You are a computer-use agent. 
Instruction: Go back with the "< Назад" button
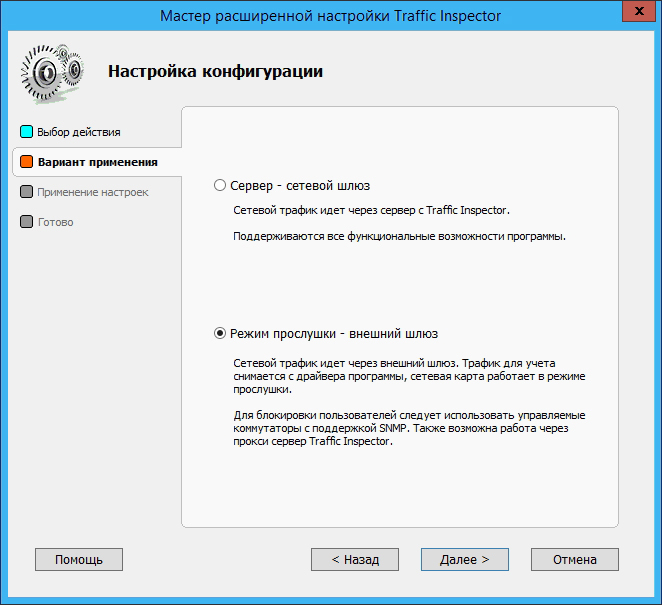click(x=355, y=559)
